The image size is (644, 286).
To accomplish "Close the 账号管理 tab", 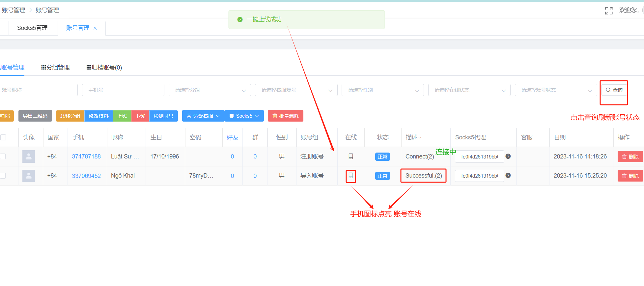I will coord(95,28).
